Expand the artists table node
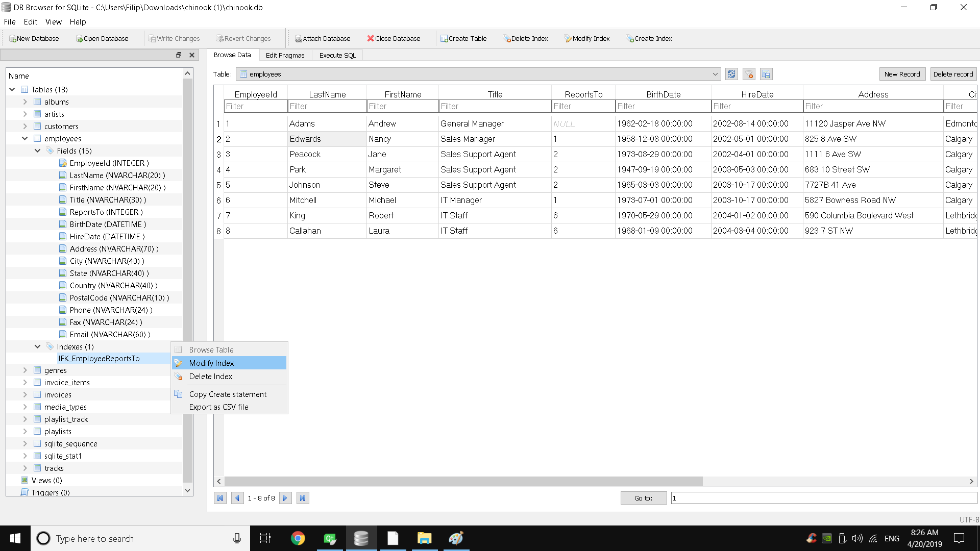This screenshot has width=980, height=551. [24, 114]
